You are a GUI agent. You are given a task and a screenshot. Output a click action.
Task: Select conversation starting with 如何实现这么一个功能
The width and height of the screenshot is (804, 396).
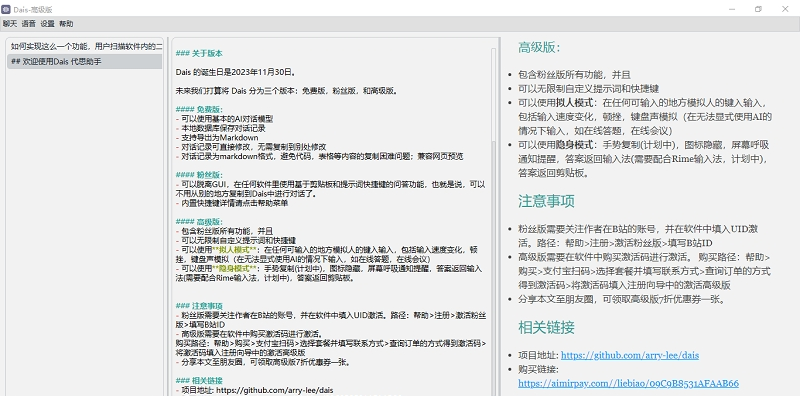tap(85, 46)
